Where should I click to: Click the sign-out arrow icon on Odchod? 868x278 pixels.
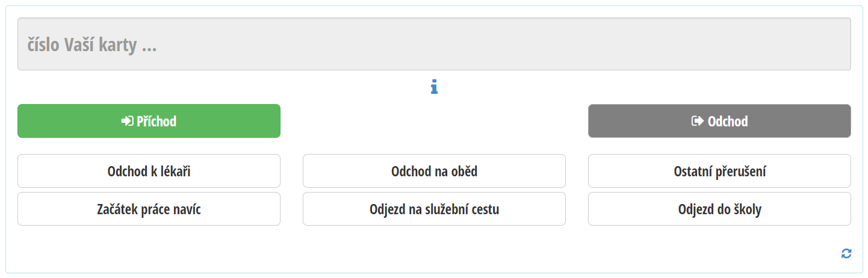697,122
